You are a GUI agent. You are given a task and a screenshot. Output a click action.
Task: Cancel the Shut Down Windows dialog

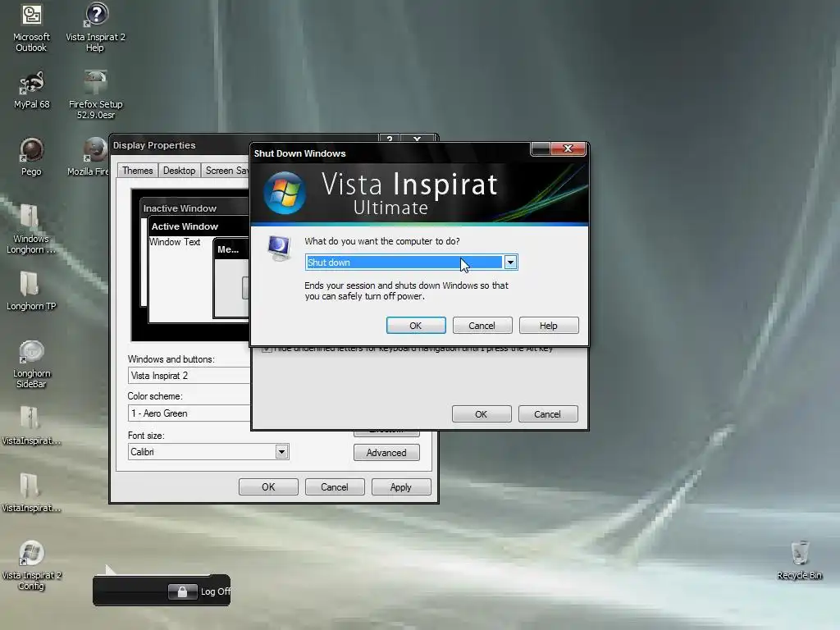click(x=482, y=326)
